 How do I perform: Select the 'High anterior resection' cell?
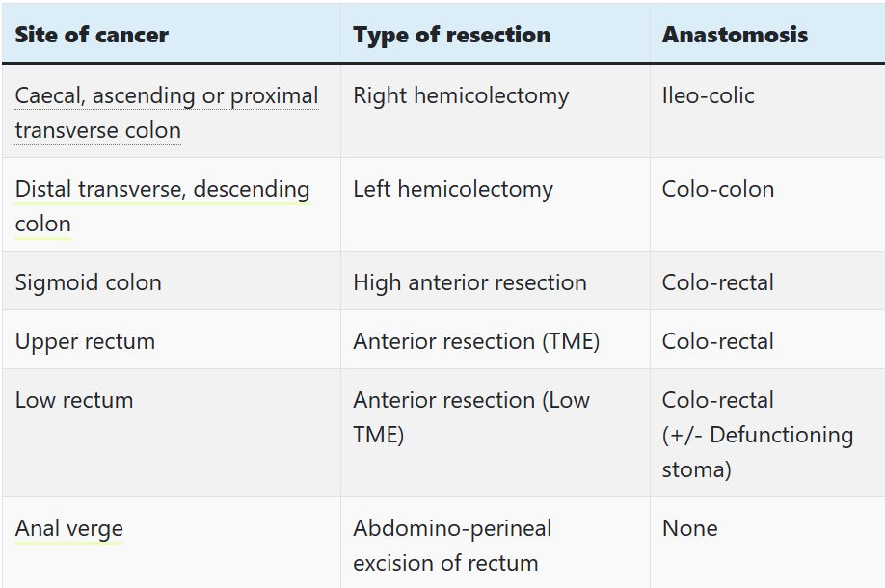(469, 282)
